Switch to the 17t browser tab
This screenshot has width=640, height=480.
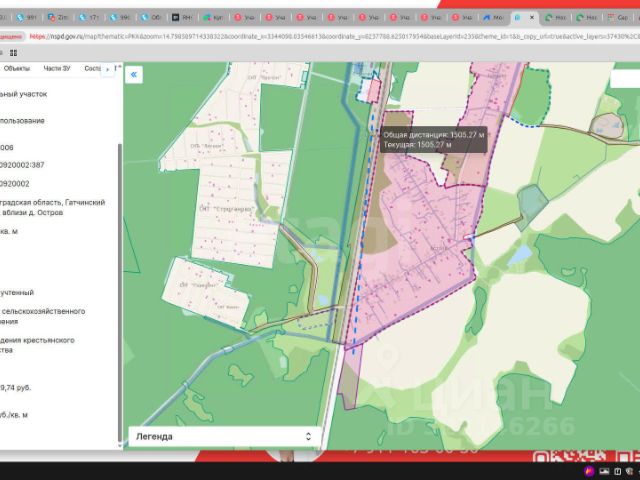click(x=89, y=18)
